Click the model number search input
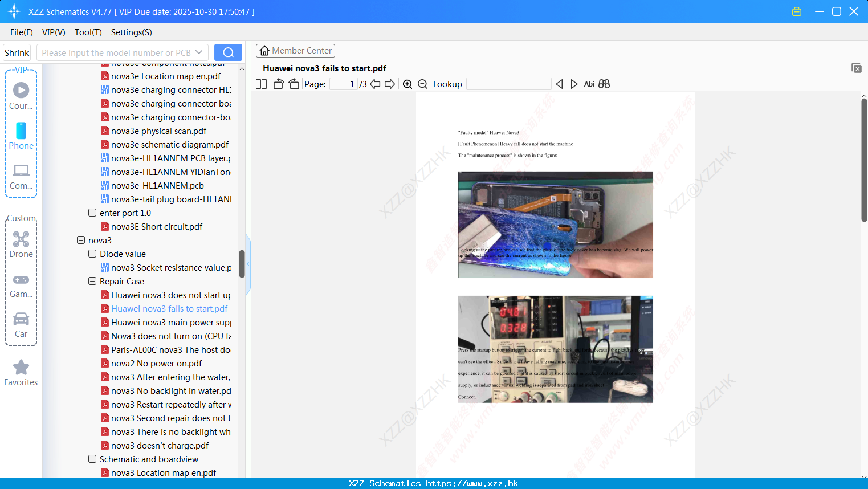 pyautogui.click(x=116, y=52)
